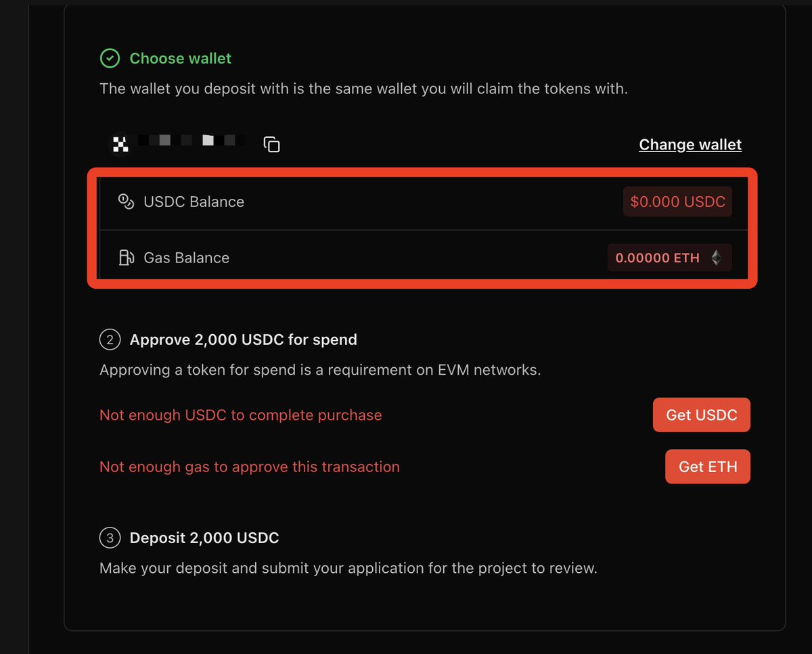Open the Change wallet link
This screenshot has height=654, width=812.
point(690,145)
